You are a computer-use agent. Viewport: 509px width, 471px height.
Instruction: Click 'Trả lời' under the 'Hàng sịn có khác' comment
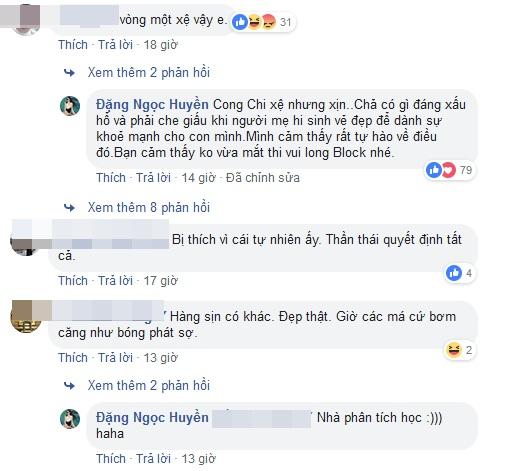click(x=115, y=358)
